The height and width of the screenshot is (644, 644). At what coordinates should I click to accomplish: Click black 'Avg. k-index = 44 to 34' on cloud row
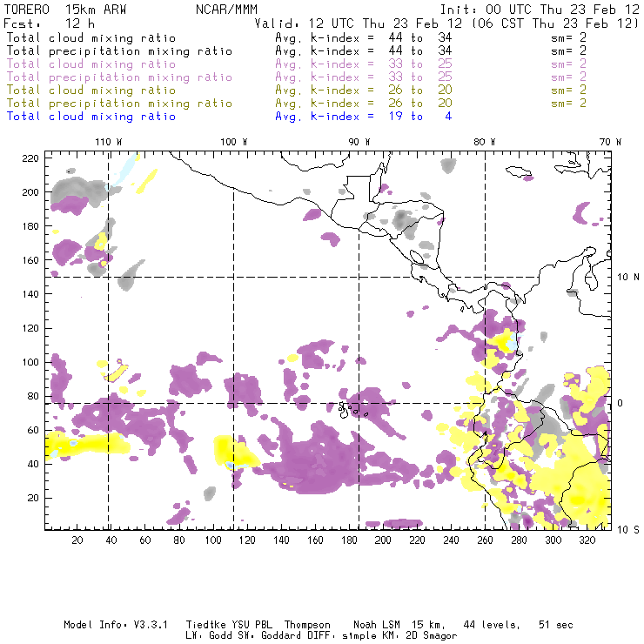point(364,37)
